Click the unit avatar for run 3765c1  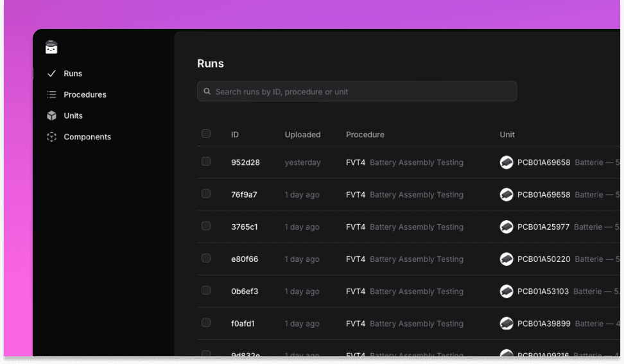coord(507,227)
